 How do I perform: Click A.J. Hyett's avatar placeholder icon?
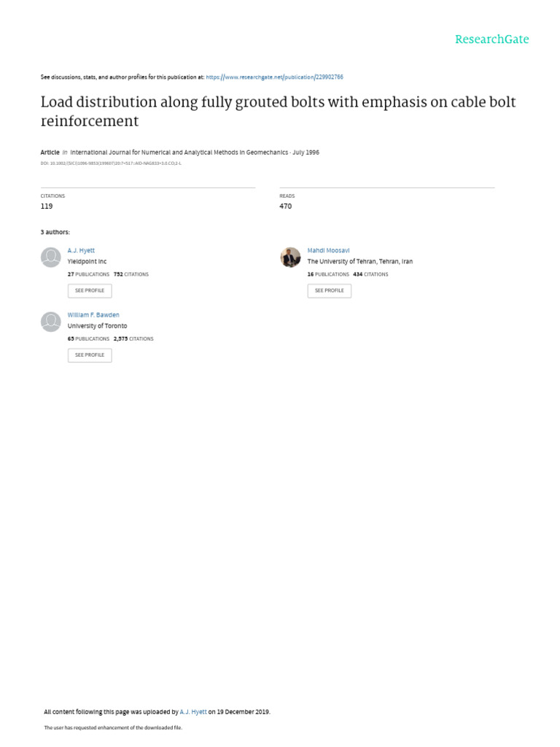click(51, 258)
